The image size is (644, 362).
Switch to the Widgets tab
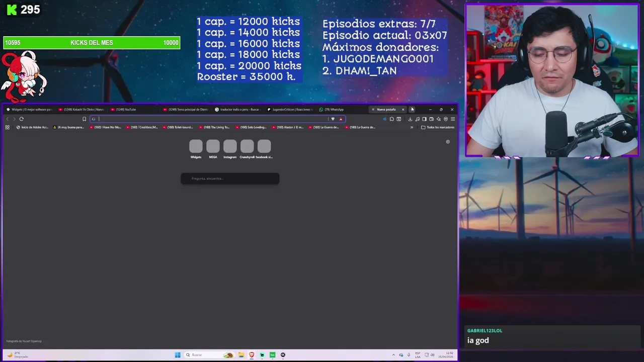(29, 109)
